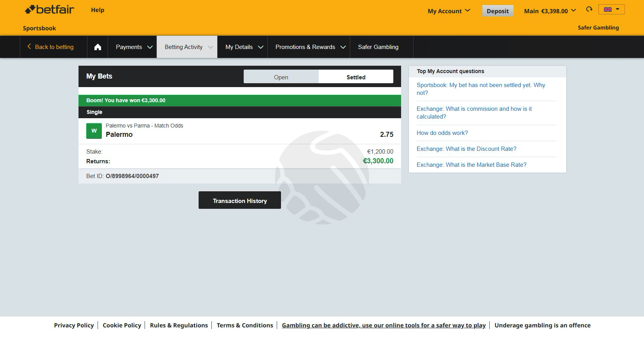Open 'What is the Discount Rate?' link
644x355 pixels.
(466, 149)
